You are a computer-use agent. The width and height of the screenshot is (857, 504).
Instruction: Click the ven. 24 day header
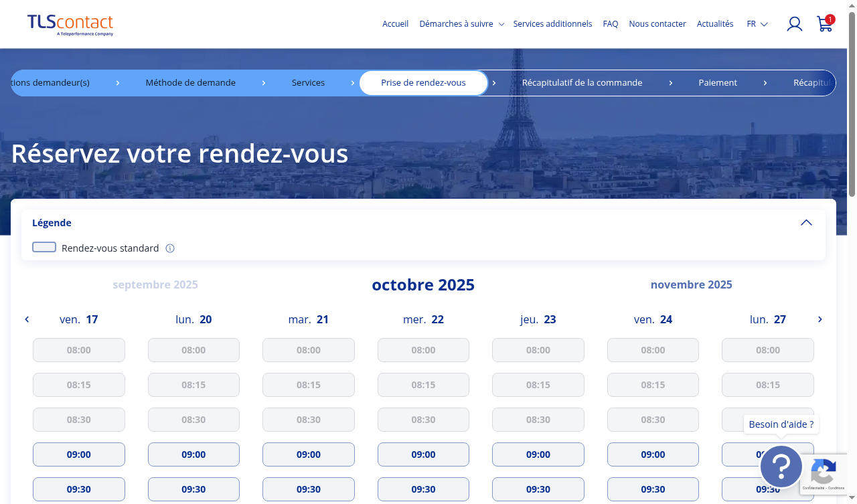point(653,319)
